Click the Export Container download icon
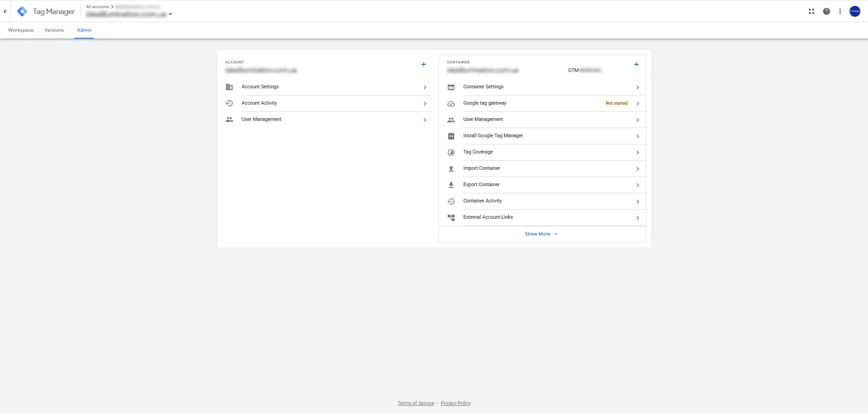This screenshot has height=413, width=868. tap(451, 185)
